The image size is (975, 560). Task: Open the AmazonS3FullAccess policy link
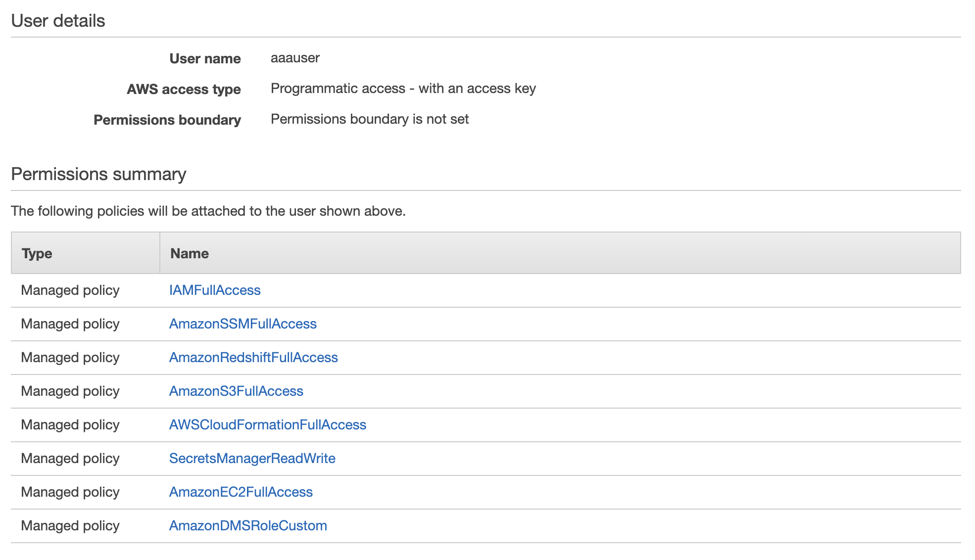pyautogui.click(x=236, y=391)
